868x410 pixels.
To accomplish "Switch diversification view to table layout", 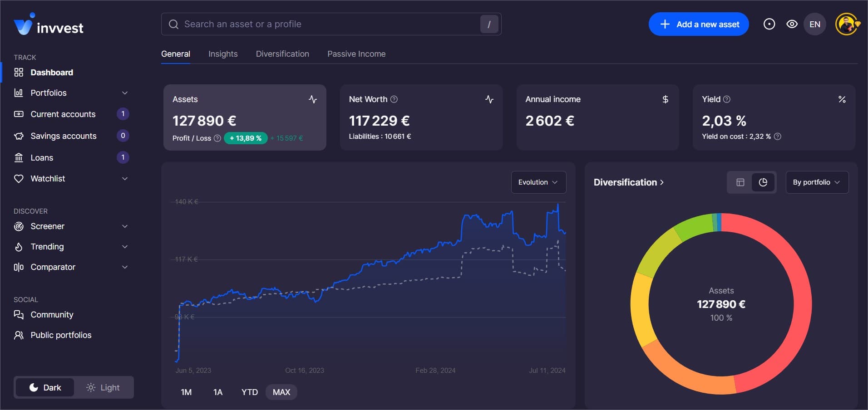I will [740, 182].
